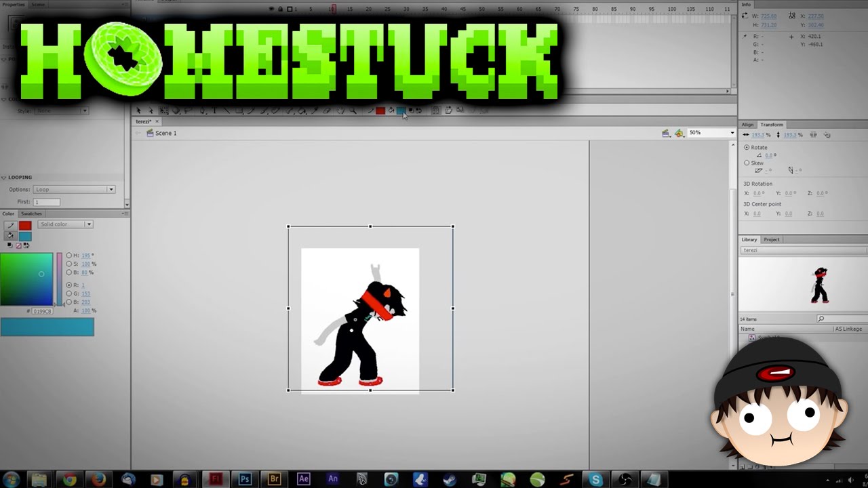
Task: Select the Skew radio button
Action: (x=747, y=163)
